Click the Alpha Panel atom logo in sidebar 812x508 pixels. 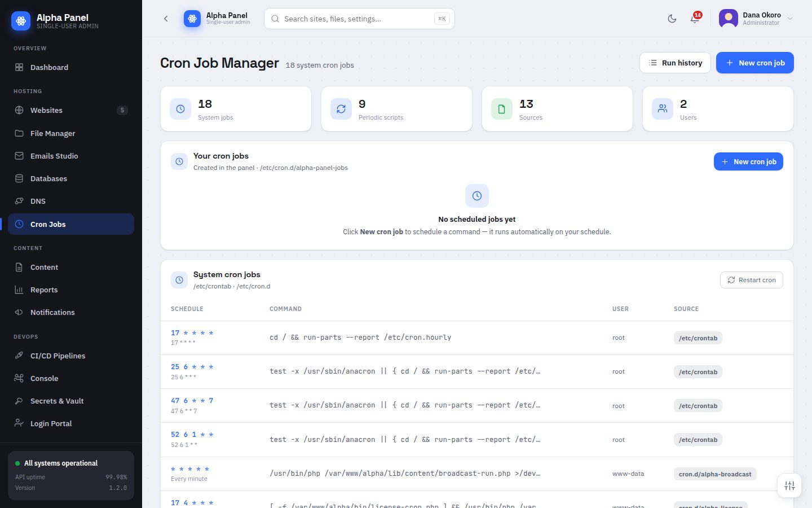pyautogui.click(x=21, y=21)
